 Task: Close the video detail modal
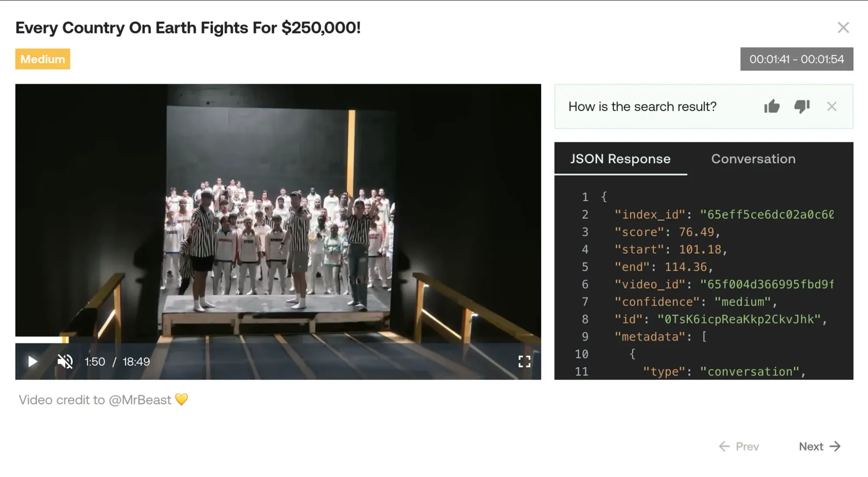tap(843, 28)
